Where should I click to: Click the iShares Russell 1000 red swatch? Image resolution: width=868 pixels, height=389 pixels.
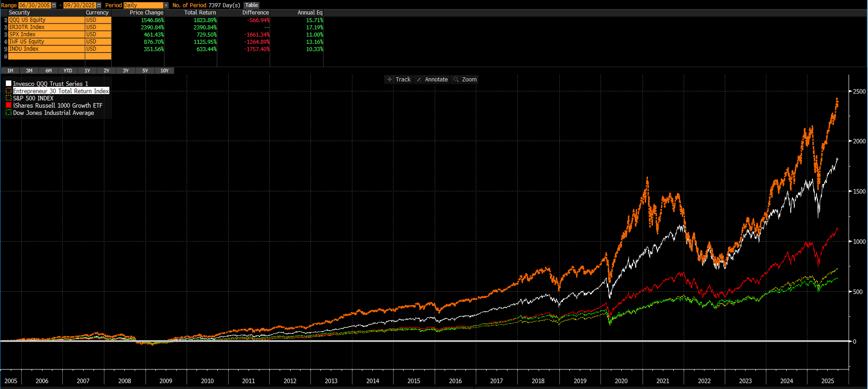pos(9,105)
